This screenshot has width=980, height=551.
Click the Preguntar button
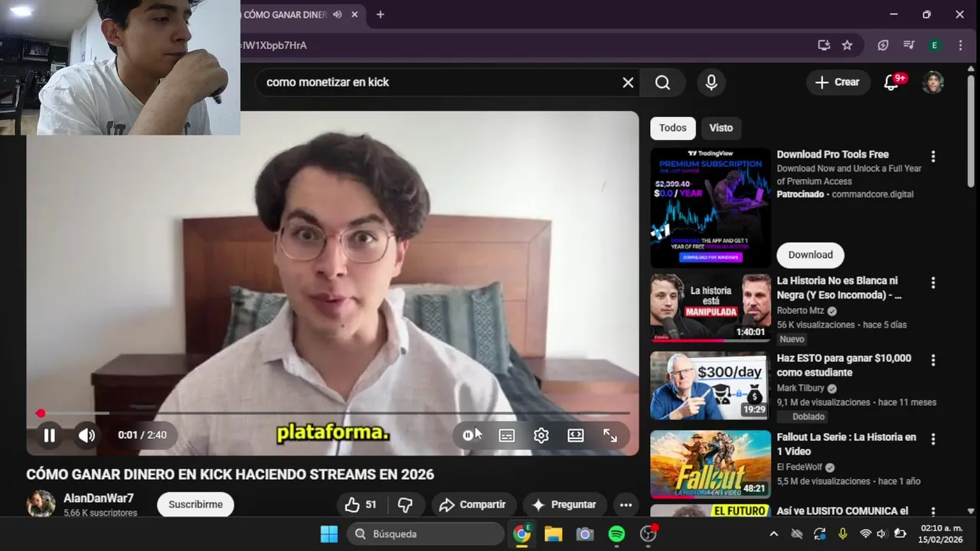[564, 504]
